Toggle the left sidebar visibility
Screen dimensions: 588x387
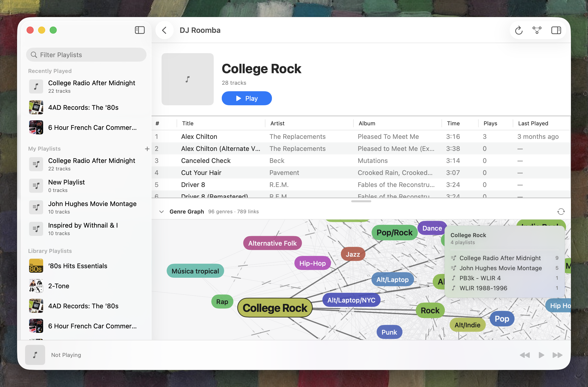pos(140,30)
